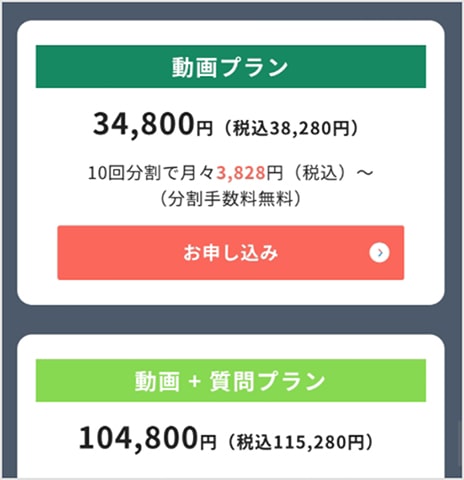Image resolution: width=464 pixels, height=480 pixels.
Task: Click blank white area below お申し込み button
Action: click(x=231, y=292)
